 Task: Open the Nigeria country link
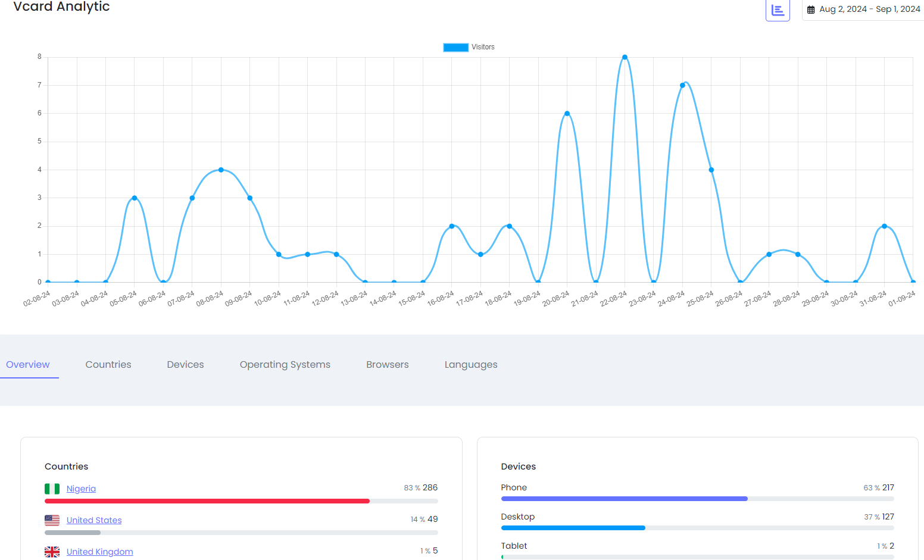(x=81, y=489)
